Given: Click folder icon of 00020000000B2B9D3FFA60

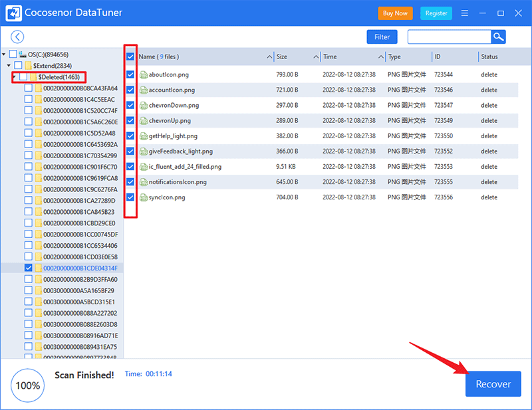Looking at the screenshot, I should click(x=39, y=280).
